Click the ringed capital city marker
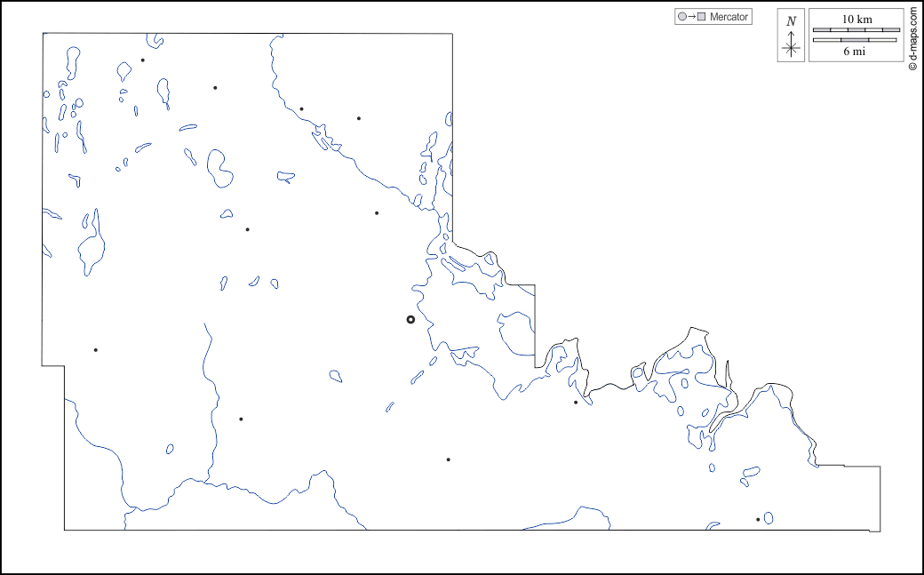Image resolution: width=924 pixels, height=575 pixels. click(410, 319)
